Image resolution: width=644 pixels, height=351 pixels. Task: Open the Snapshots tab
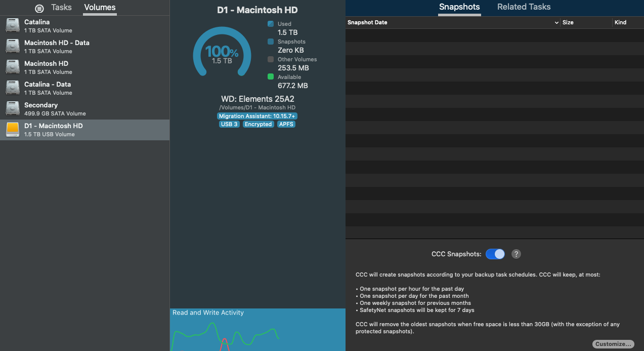click(x=459, y=7)
